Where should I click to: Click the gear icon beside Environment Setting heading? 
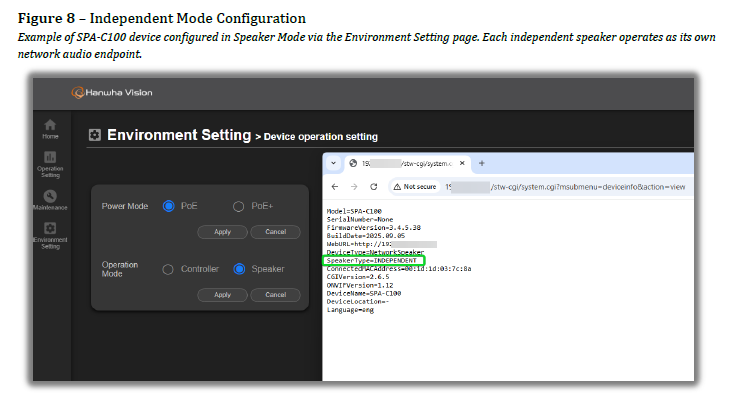[x=95, y=135]
